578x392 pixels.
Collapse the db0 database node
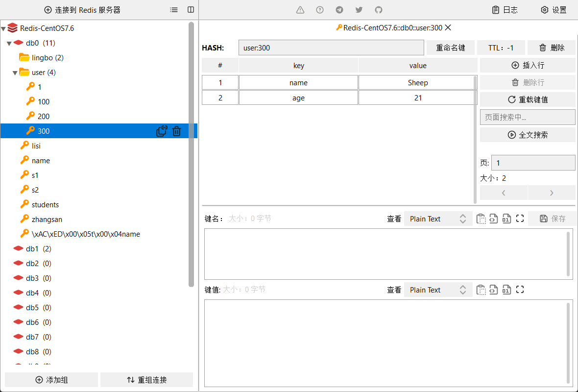pyautogui.click(x=9, y=44)
